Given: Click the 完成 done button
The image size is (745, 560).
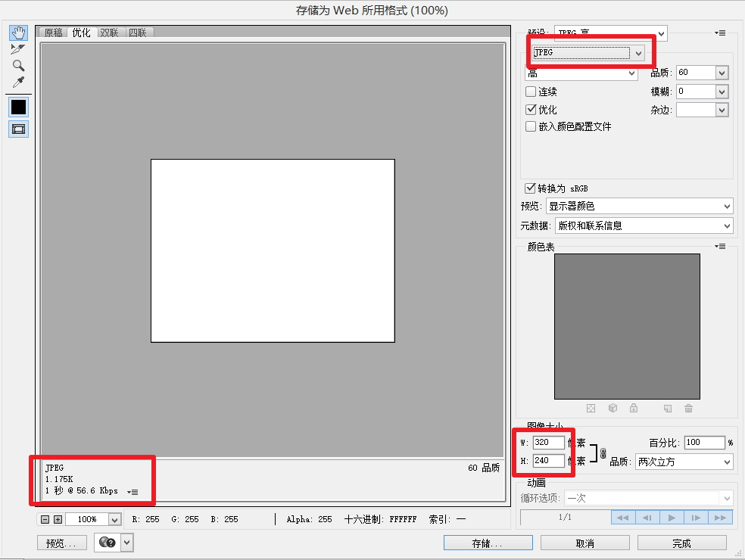Looking at the screenshot, I should pyautogui.click(x=682, y=543).
